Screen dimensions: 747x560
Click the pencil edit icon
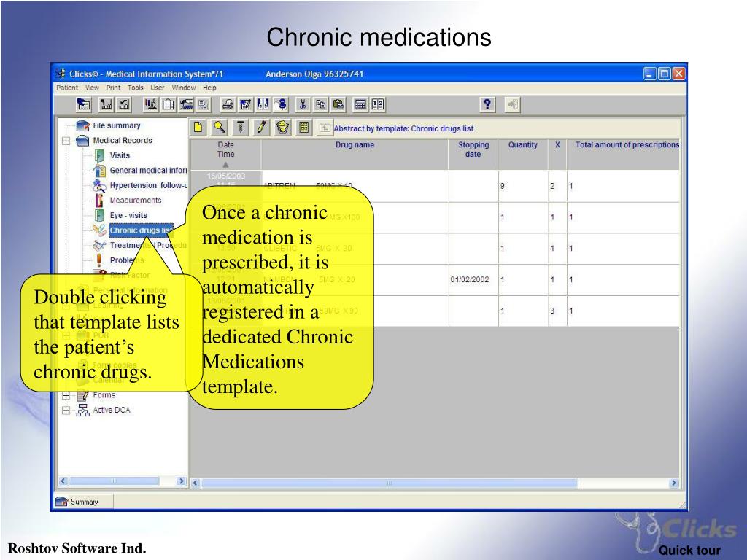[261, 127]
